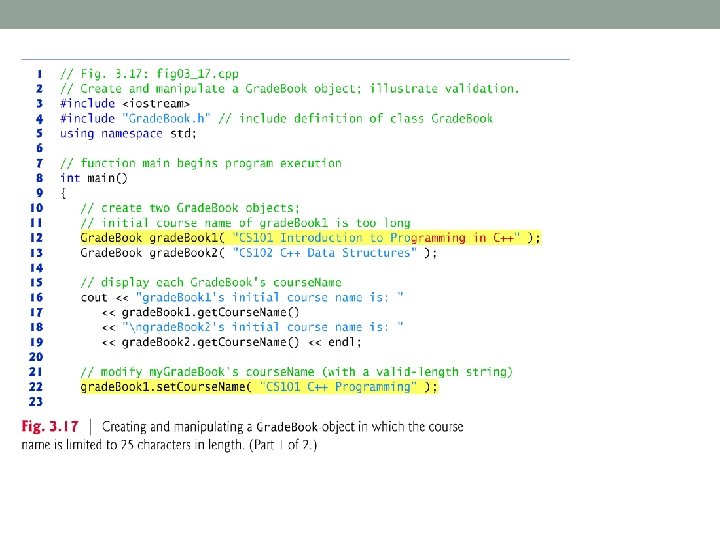Screen dimensions: 720x540
Task: Click highlighted "GradeBook gradeBook1(" declaration
Action: [152, 238]
